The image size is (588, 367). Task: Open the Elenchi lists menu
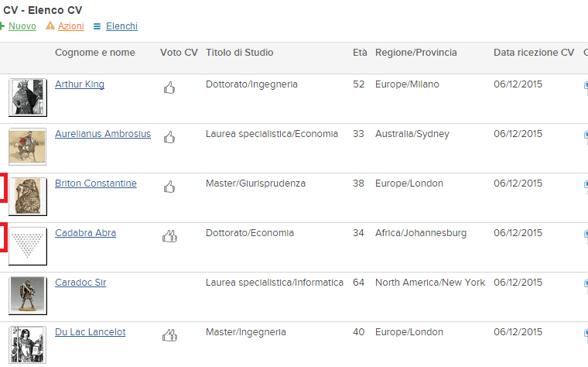click(x=121, y=26)
